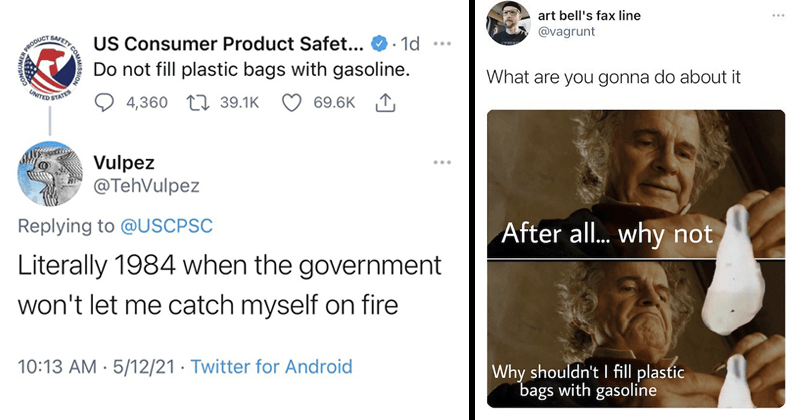The width and height of the screenshot is (800, 420).
Task: Open the Vulpez display name
Action: point(125,162)
